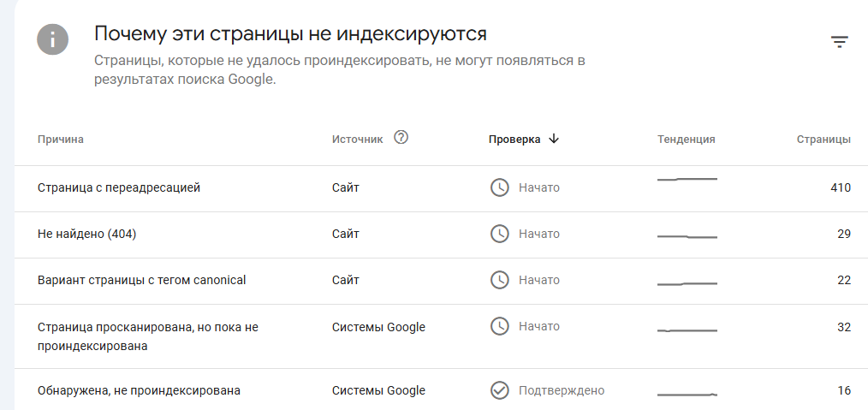Click the Причина column header
Screen dimensions: 868x410
[x=61, y=140]
